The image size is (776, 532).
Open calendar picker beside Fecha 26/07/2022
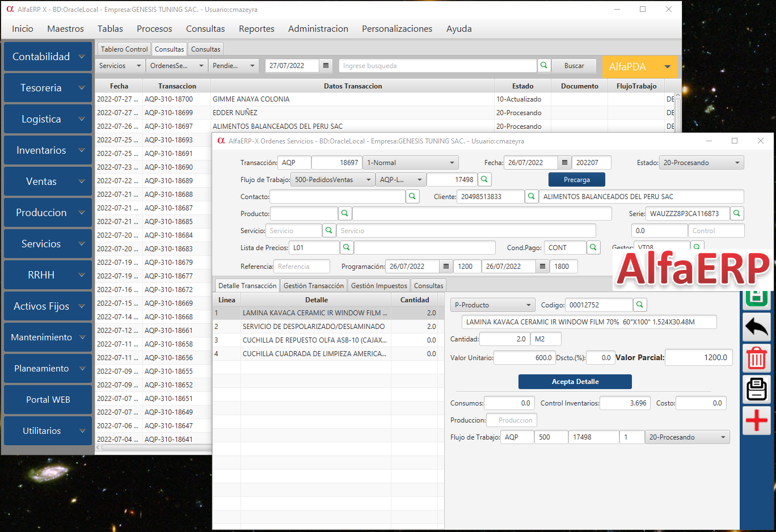(564, 163)
